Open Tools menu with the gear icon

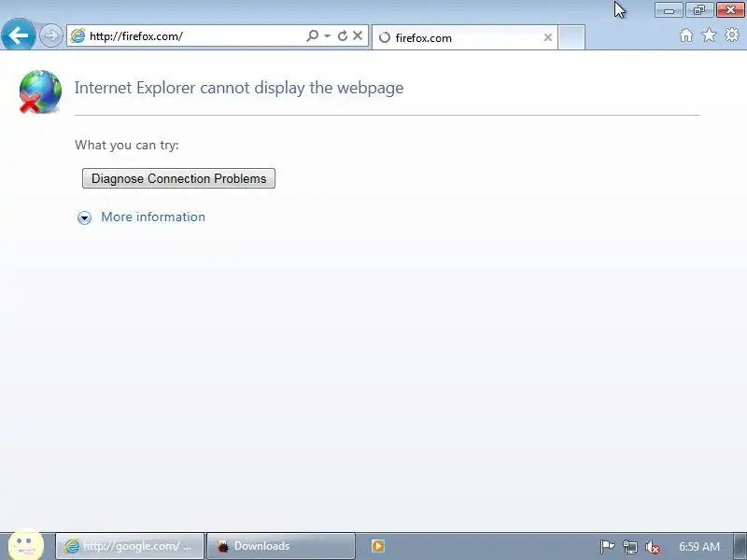tap(732, 35)
